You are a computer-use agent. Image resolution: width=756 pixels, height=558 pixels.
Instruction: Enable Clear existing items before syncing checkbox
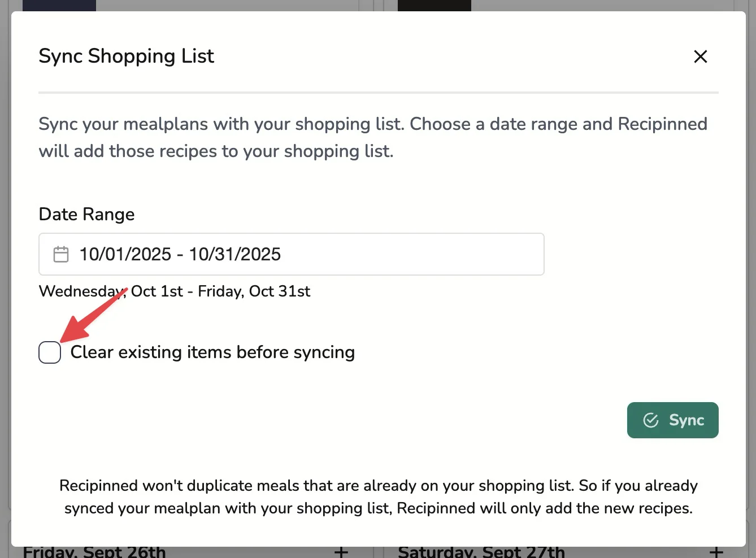pos(50,352)
